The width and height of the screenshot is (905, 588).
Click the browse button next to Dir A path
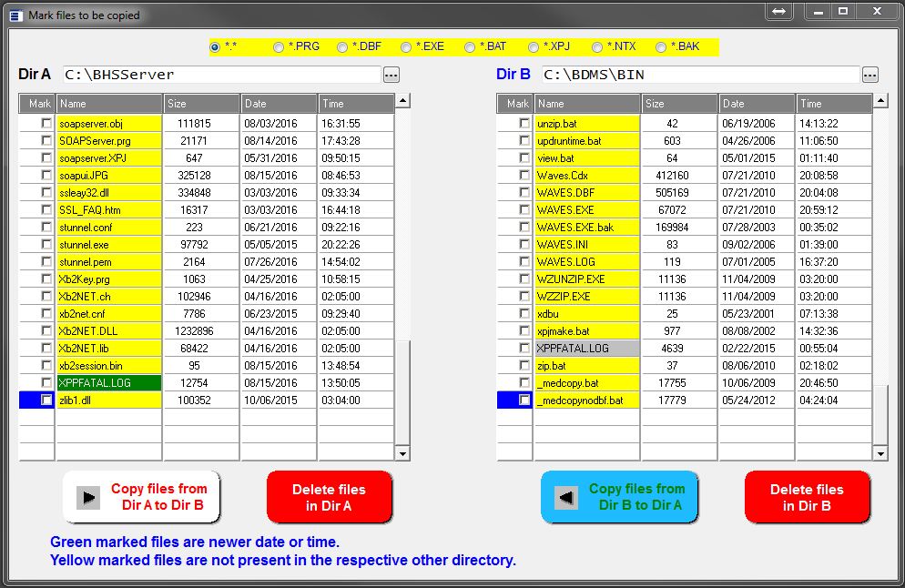click(391, 75)
